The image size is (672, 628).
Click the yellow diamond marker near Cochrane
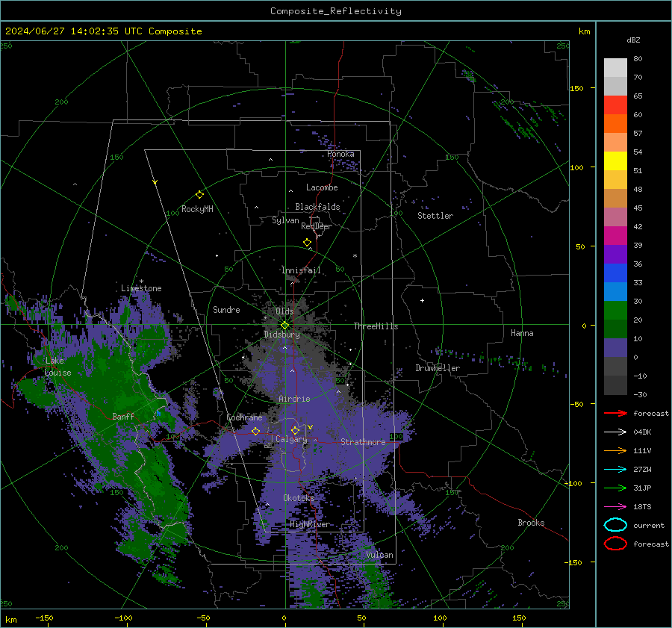point(255,431)
